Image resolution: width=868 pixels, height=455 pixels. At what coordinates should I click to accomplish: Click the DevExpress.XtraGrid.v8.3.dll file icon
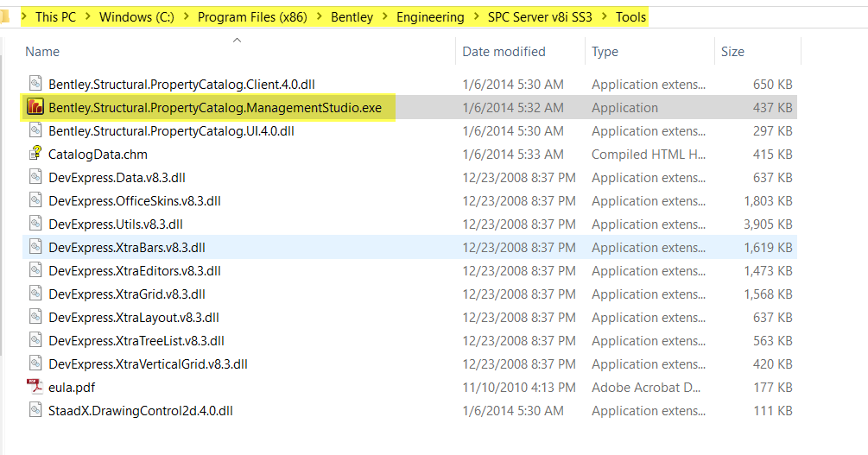point(35,294)
